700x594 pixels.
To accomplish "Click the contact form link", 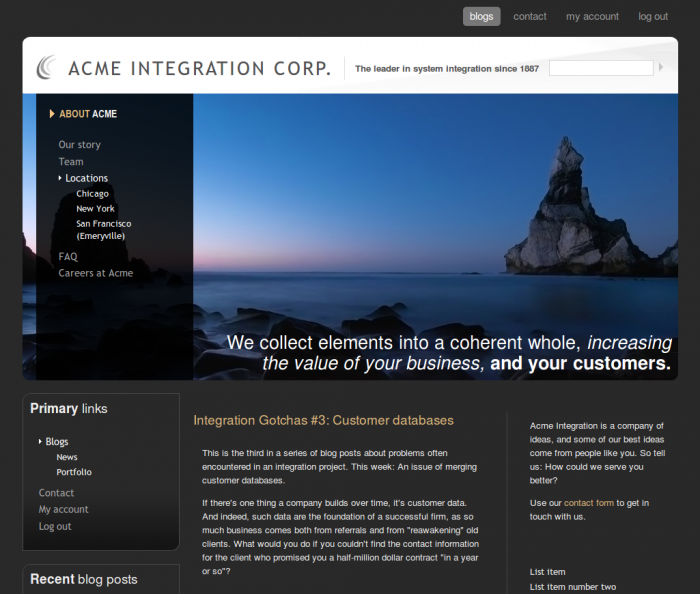I will [588, 503].
